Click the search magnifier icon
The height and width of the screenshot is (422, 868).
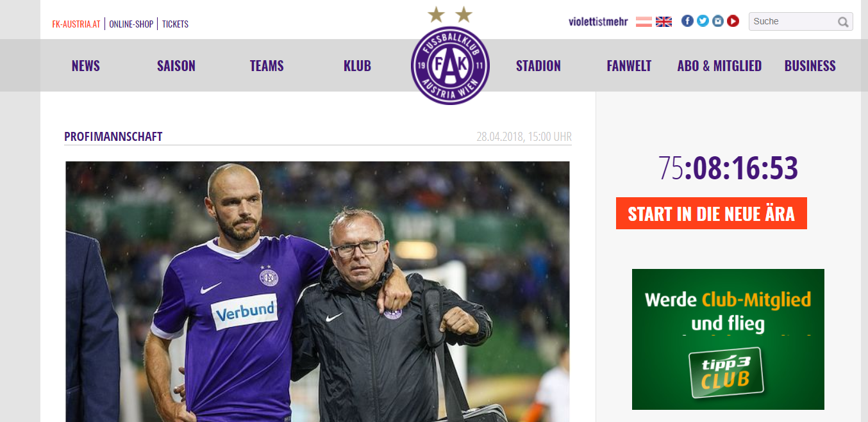843,22
